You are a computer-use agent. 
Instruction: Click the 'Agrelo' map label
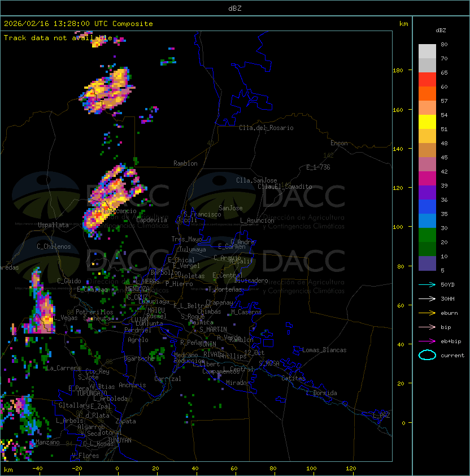pos(138,340)
